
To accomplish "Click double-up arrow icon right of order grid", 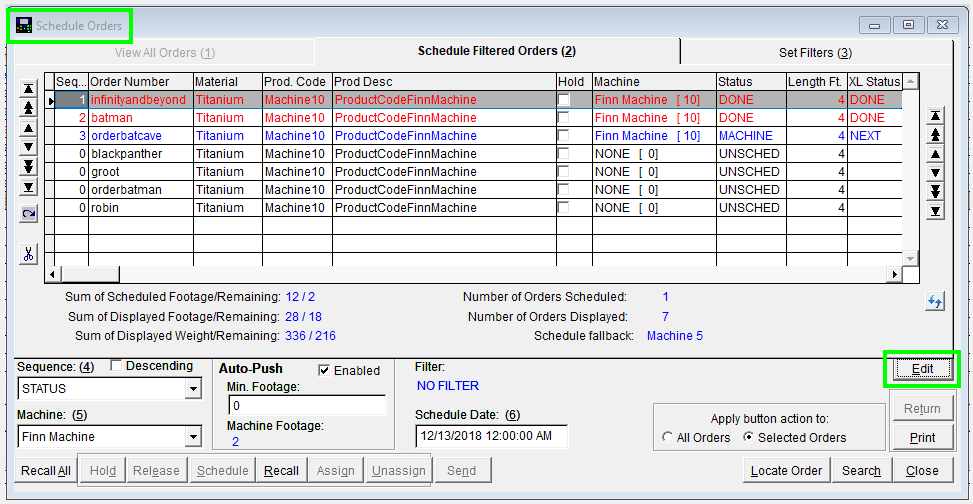I will coord(935,135).
